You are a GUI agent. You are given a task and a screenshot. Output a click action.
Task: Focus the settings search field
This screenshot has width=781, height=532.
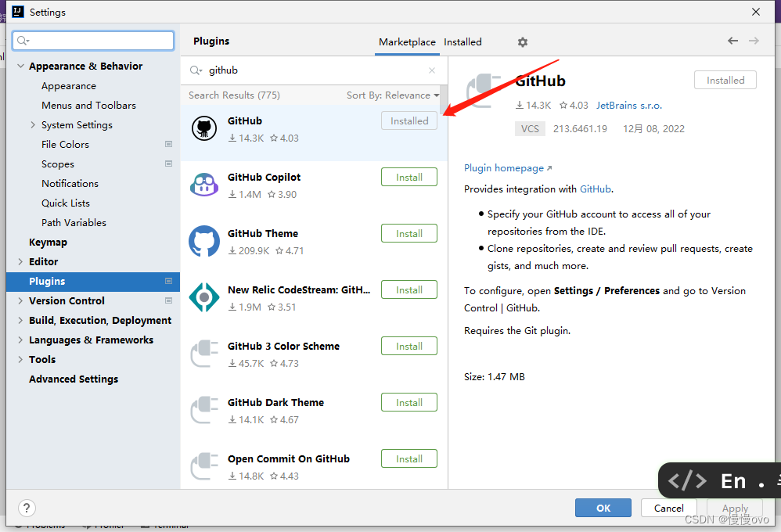93,41
